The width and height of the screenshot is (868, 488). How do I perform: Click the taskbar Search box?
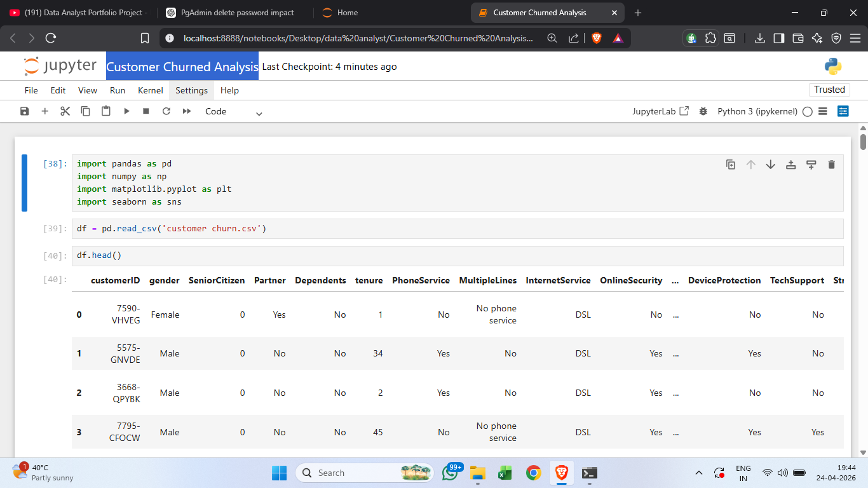click(365, 473)
